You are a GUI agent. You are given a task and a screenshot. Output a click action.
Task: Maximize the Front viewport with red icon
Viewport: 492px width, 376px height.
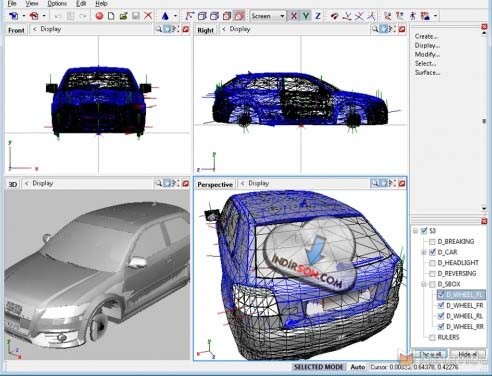pyautogui.click(x=186, y=29)
